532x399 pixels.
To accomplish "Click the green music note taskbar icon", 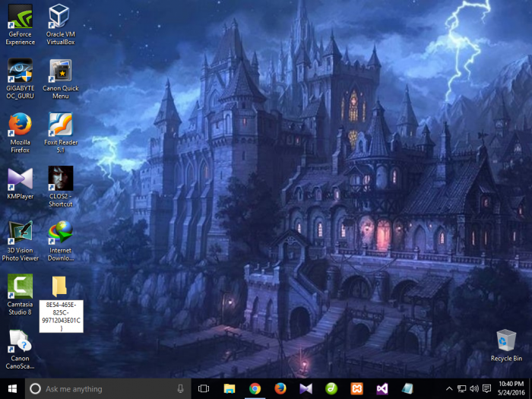I will pyautogui.click(x=331, y=389).
